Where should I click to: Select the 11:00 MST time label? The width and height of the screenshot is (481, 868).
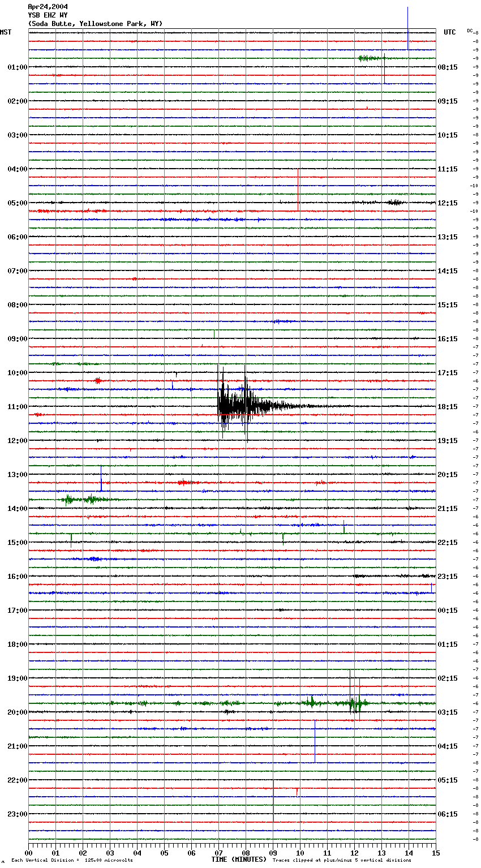18,407
